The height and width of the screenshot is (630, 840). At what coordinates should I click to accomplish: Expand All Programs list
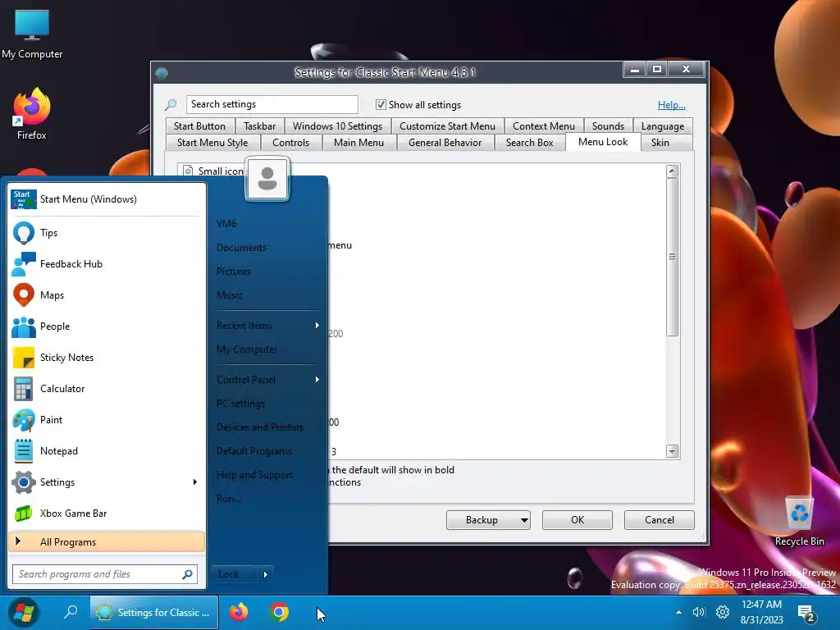coord(107,541)
